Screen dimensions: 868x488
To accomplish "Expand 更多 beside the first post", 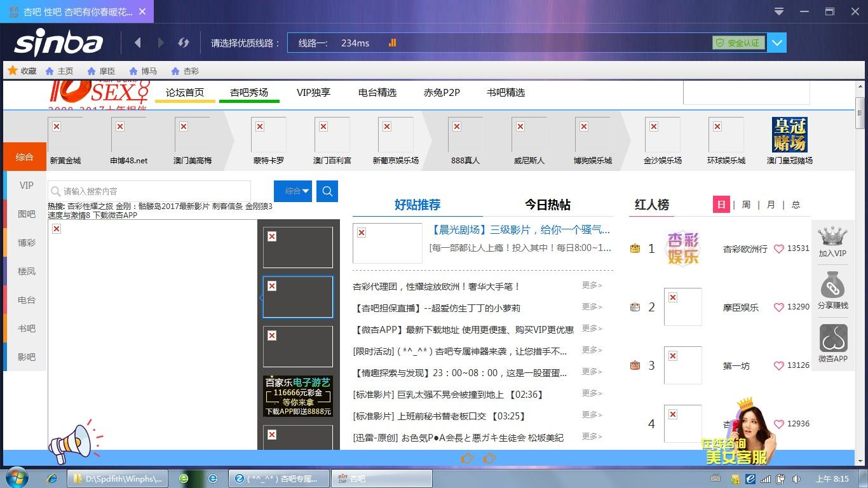I will click(592, 285).
